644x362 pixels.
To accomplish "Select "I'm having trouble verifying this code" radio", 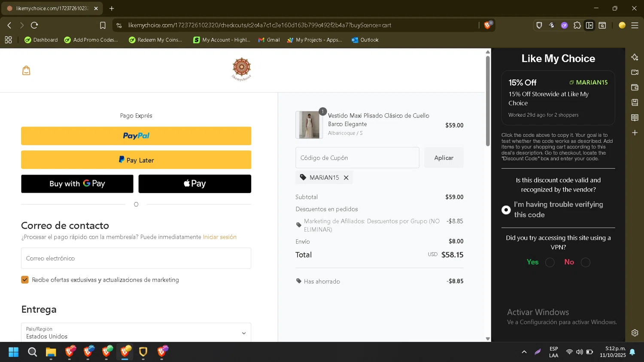I will click(506, 210).
